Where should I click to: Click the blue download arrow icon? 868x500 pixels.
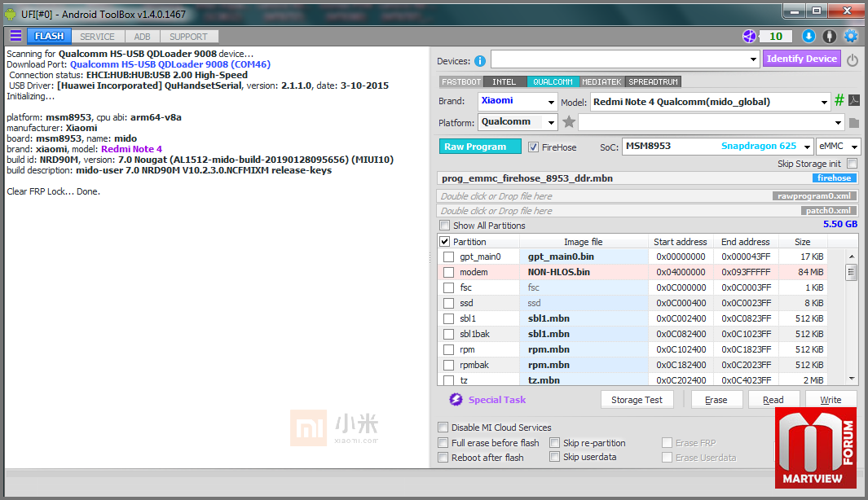[x=809, y=37]
